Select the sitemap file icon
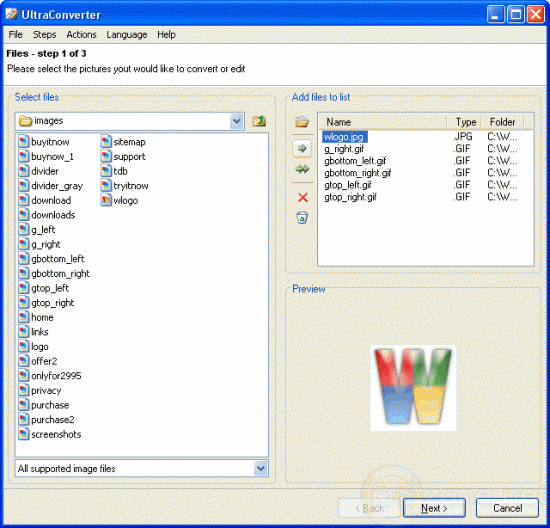Viewport: 550px width, 528px height. (x=106, y=142)
